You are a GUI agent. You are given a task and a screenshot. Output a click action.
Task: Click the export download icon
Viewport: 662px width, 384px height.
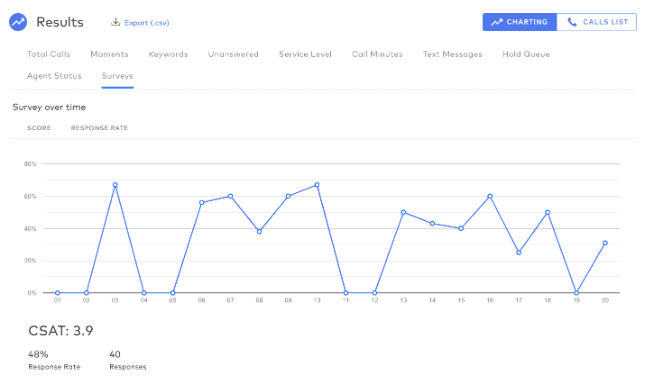(x=115, y=22)
